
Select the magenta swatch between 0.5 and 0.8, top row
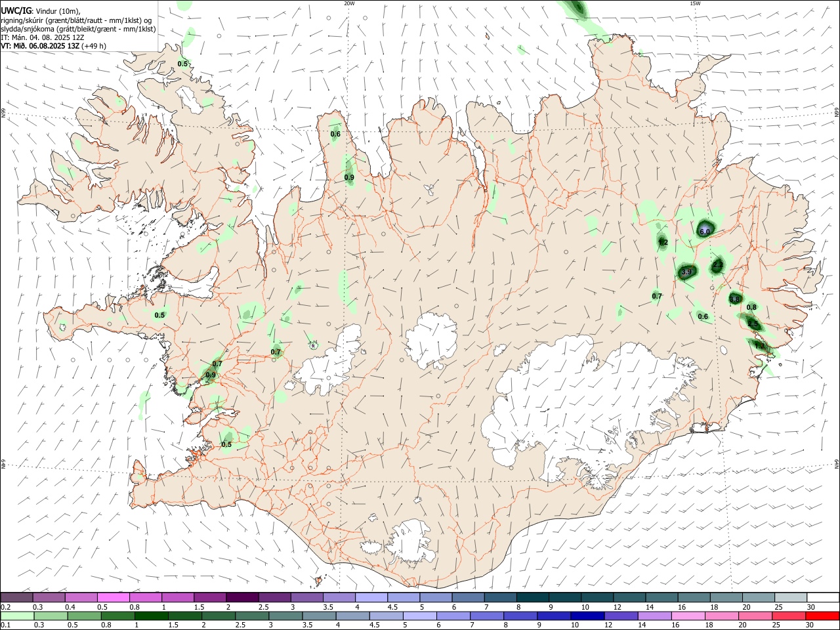coord(113,597)
